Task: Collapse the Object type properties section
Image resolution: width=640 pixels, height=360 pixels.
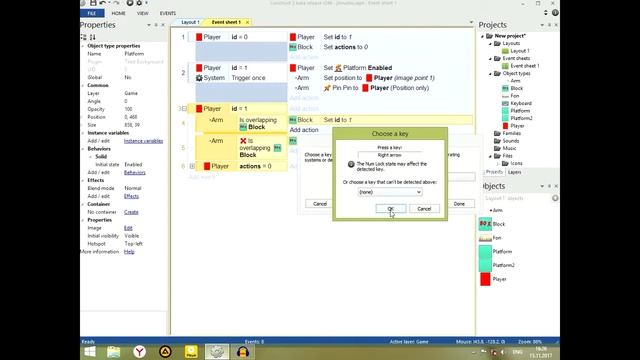Action: (83, 46)
